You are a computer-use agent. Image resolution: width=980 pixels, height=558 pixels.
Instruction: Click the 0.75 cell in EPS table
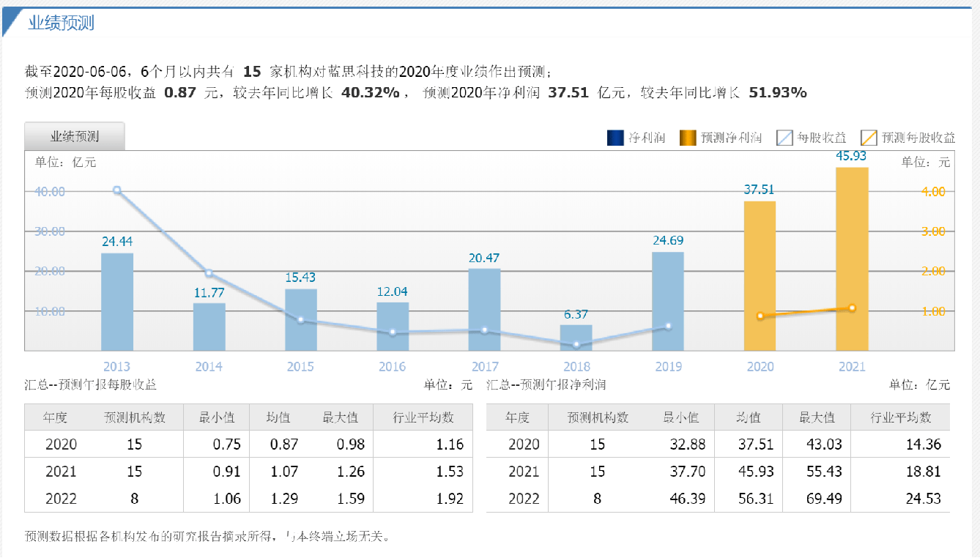pos(226,444)
